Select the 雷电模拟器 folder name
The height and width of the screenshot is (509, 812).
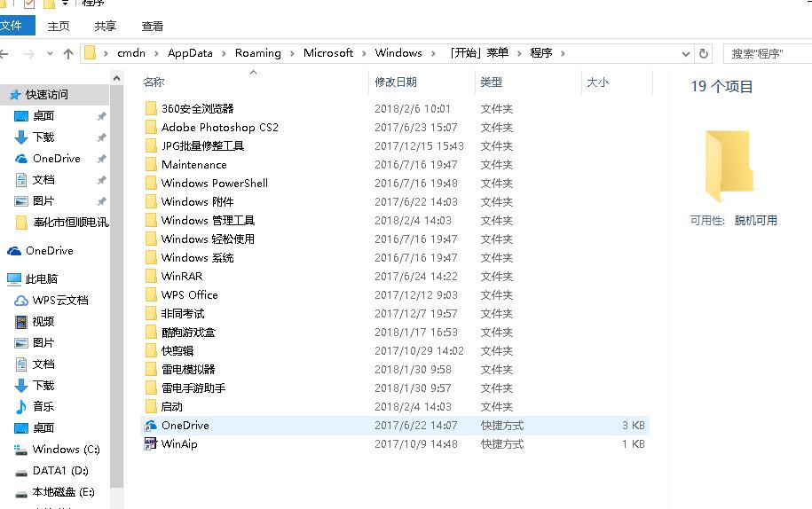coord(188,369)
